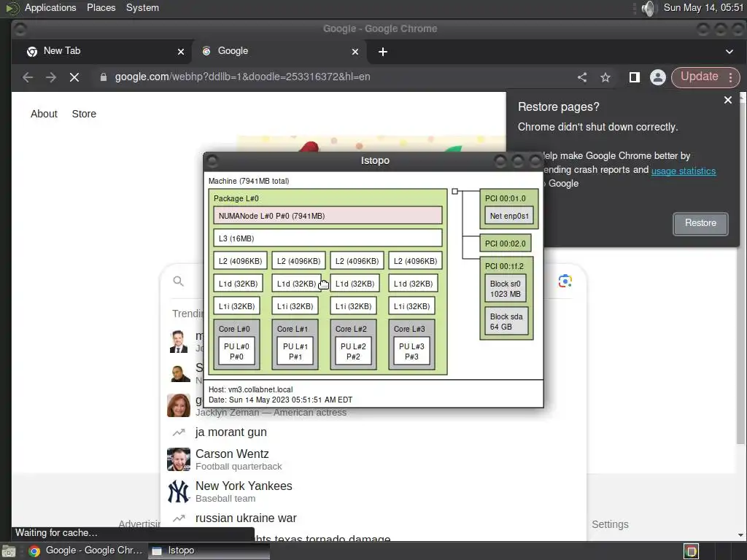
Task: Click Net enp0s1 device box
Action: tap(509, 216)
